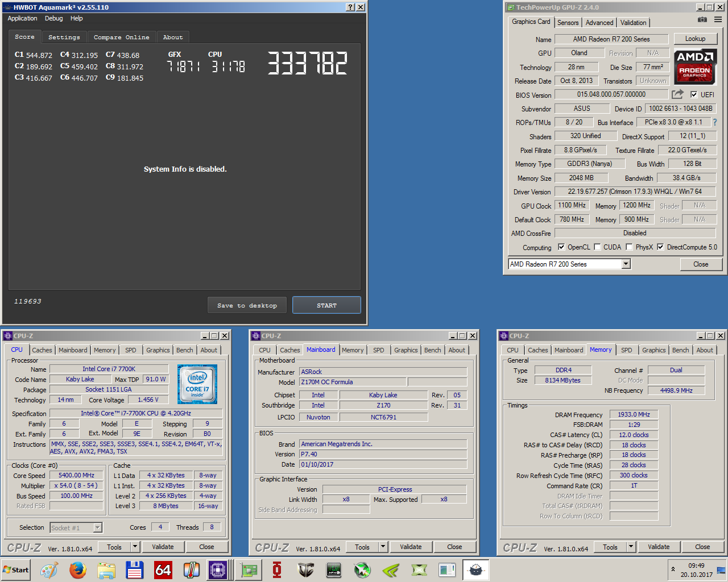The height and width of the screenshot is (582, 728).
Task: Click the dark GPU monitor taskbar icon
Action: click(334, 570)
